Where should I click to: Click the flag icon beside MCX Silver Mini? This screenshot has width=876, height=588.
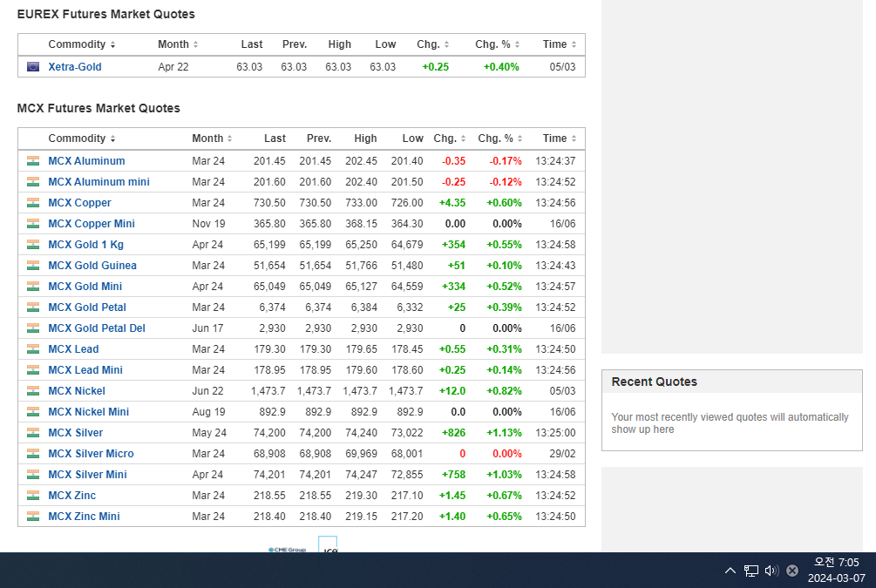(33, 475)
